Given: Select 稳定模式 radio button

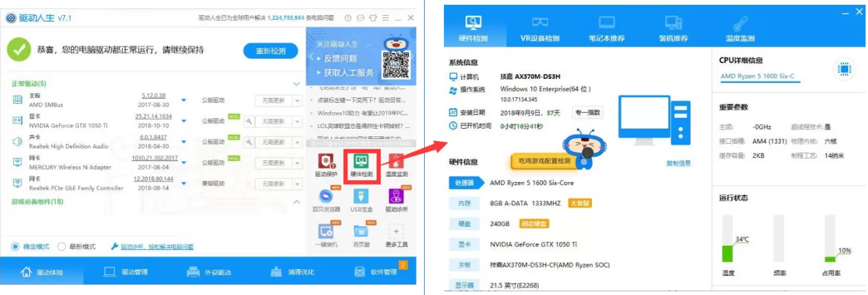Looking at the screenshot, I should pos(15,246).
